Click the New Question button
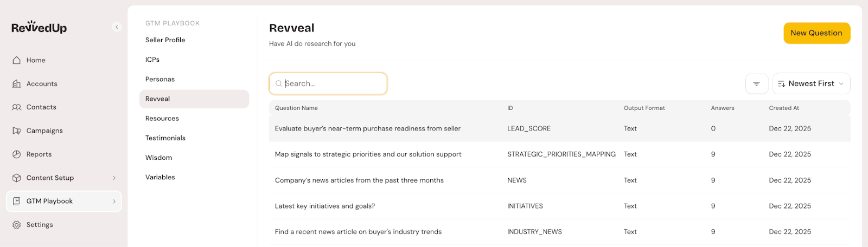Image resolution: width=868 pixels, height=247 pixels. pos(816,33)
